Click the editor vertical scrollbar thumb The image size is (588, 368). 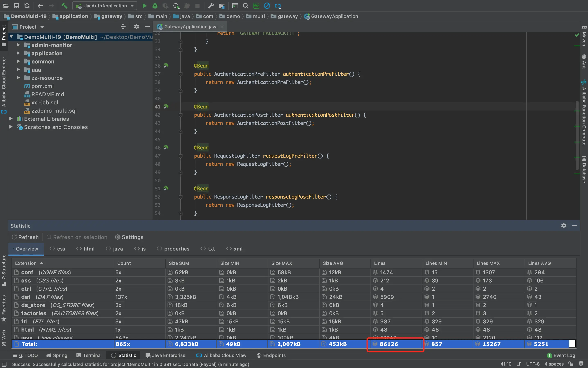(577, 135)
